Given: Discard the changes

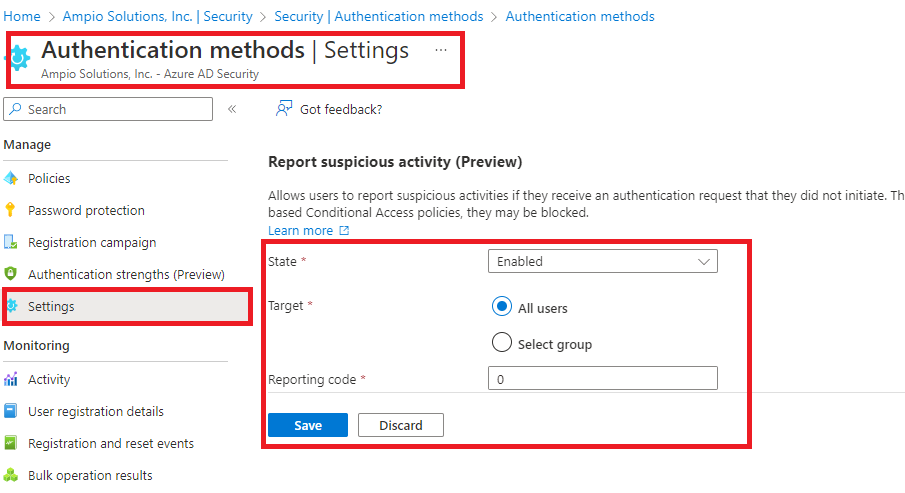Looking at the screenshot, I should 401,425.
